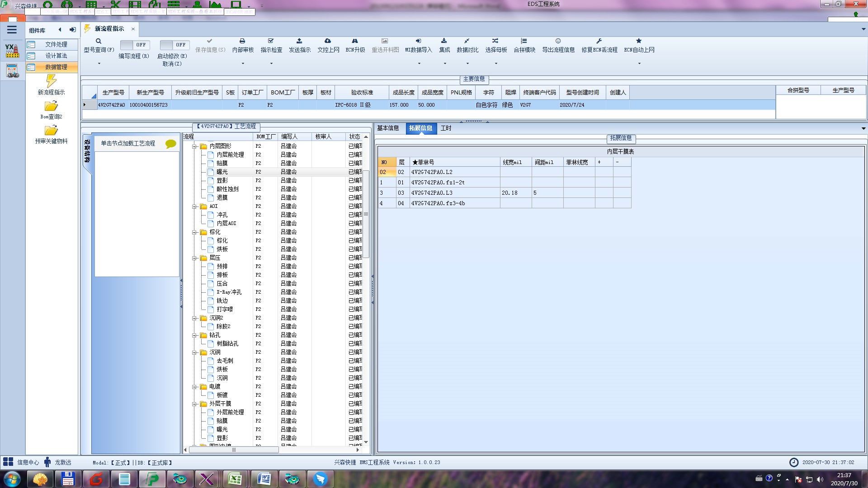
Task: Collapse the 内层图形 tree node
Action: pos(194,146)
